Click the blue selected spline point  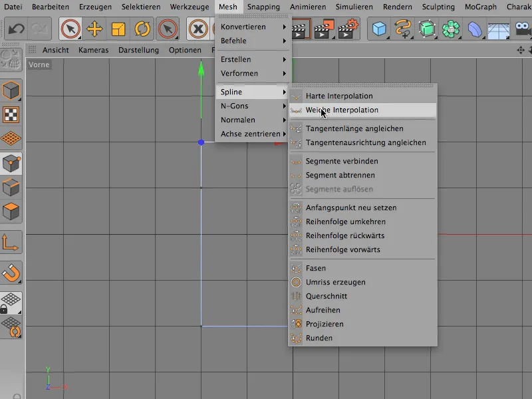click(x=201, y=142)
